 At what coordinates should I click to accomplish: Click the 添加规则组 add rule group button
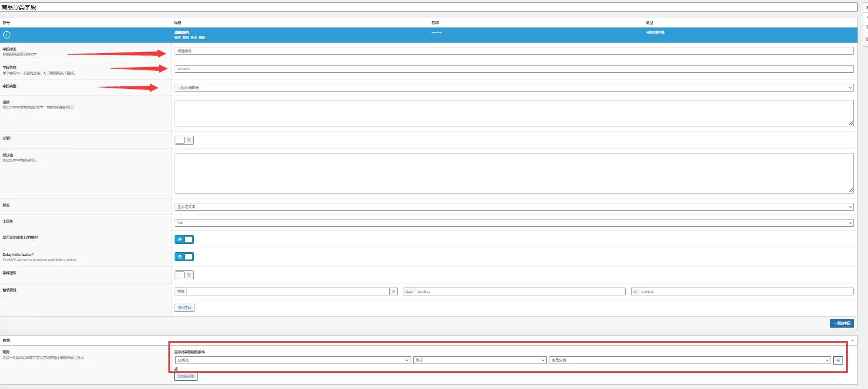(186, 377)
